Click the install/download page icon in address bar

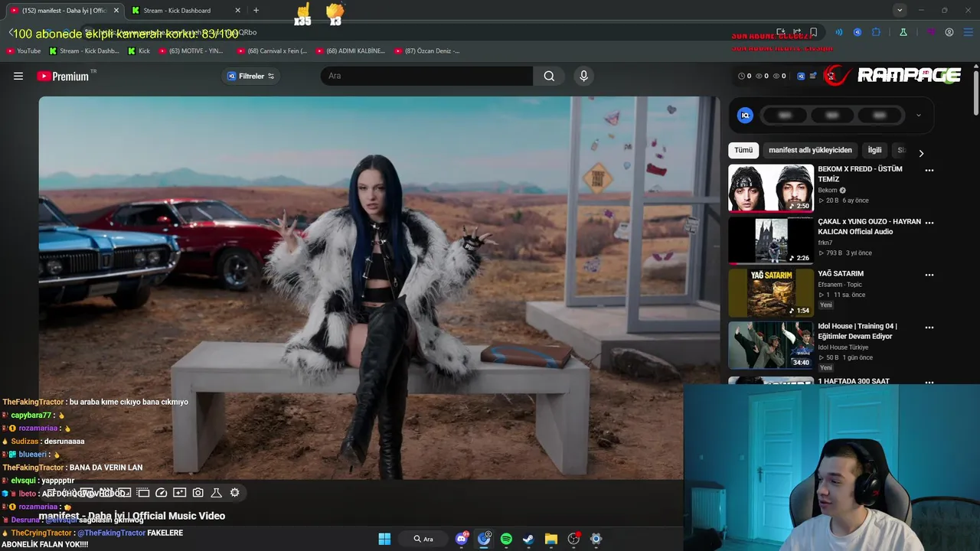780,32
